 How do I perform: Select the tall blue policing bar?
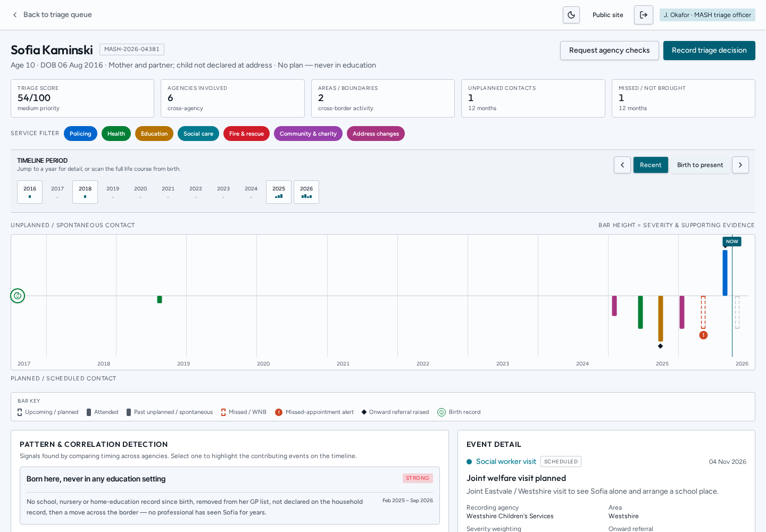click(x=725, y=273)
